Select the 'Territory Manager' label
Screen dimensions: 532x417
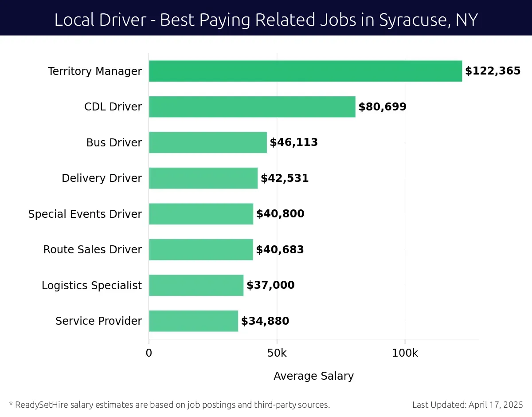click(95, 71)
